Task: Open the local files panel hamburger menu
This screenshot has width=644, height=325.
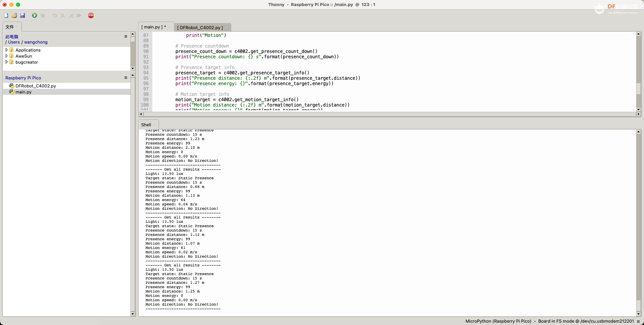Action: click(x=126, y=37)
